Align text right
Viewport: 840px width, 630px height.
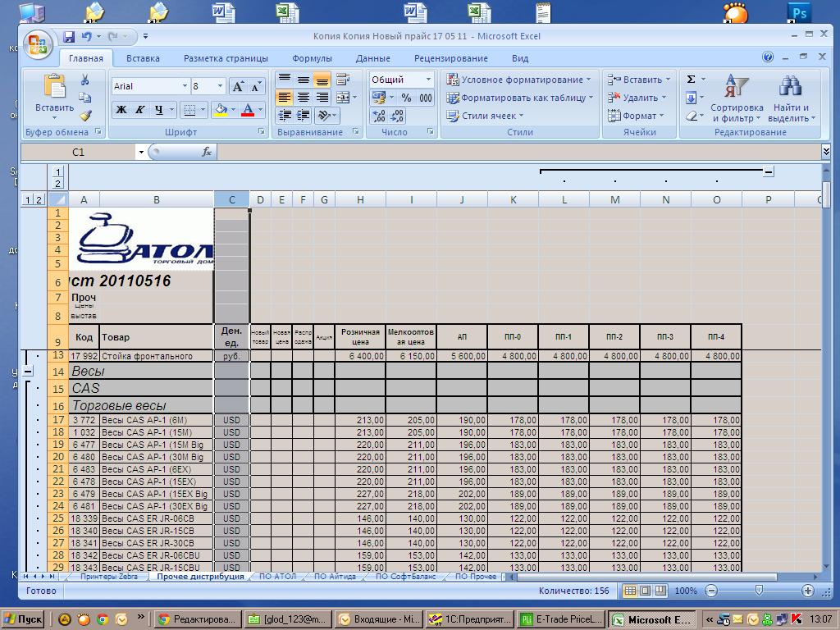tap(322, 98)
